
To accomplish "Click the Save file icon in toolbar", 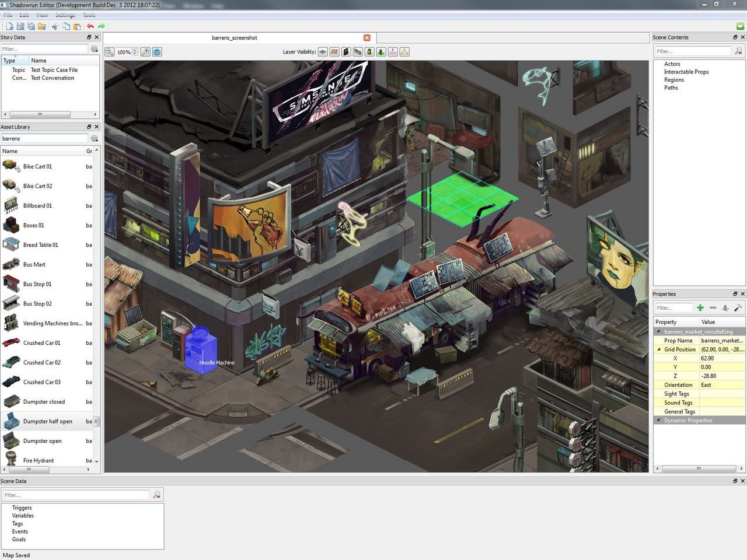I will [20, 26].
